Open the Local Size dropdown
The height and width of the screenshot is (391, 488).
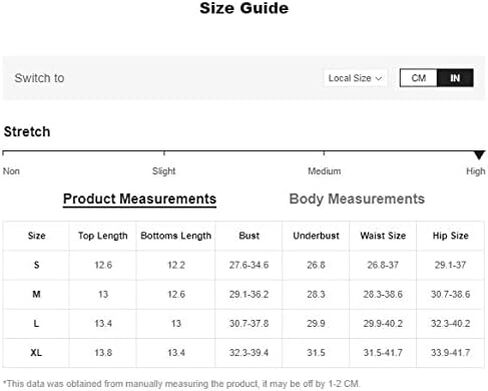(x=355, y=78)
